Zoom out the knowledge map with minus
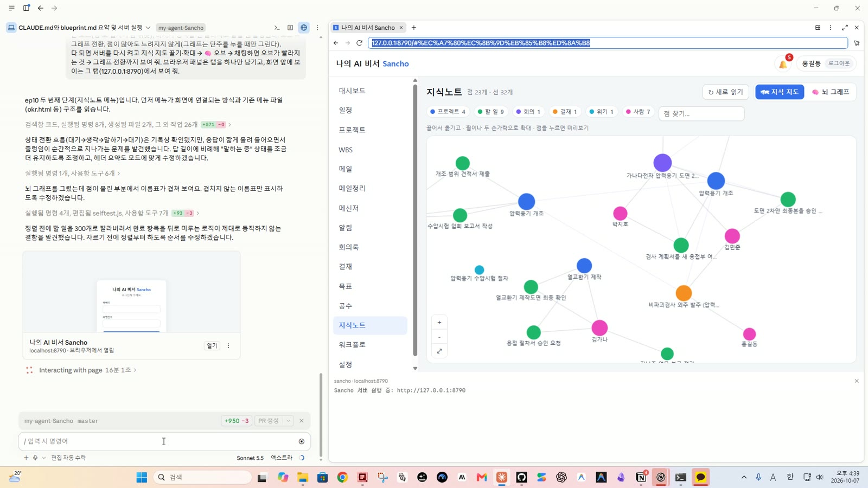The height and width of the screenshot is (488, 868). (439, 337)
